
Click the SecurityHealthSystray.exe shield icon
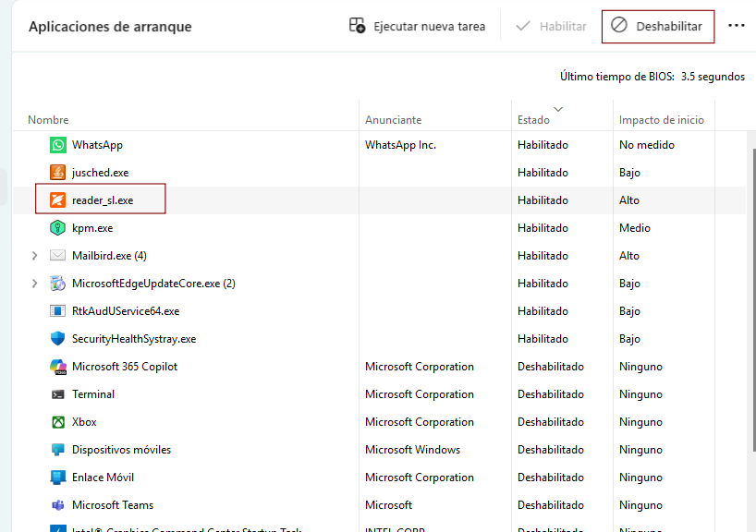[x=55, y=338]
